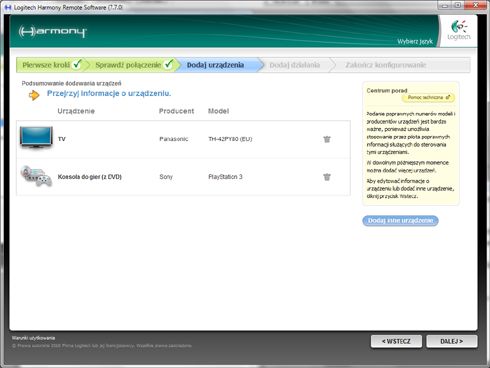
Task: Open Pomoc techniczna support link
Action: tap(428, 97)
